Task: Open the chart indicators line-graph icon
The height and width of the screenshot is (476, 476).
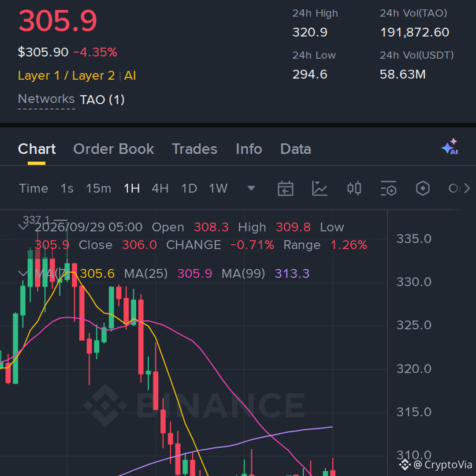Action: coord(320,188)
